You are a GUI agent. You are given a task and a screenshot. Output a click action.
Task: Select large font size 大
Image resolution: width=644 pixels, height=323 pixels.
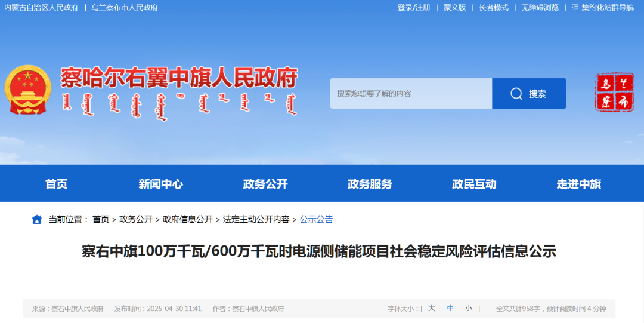click(x=431, y=309)
